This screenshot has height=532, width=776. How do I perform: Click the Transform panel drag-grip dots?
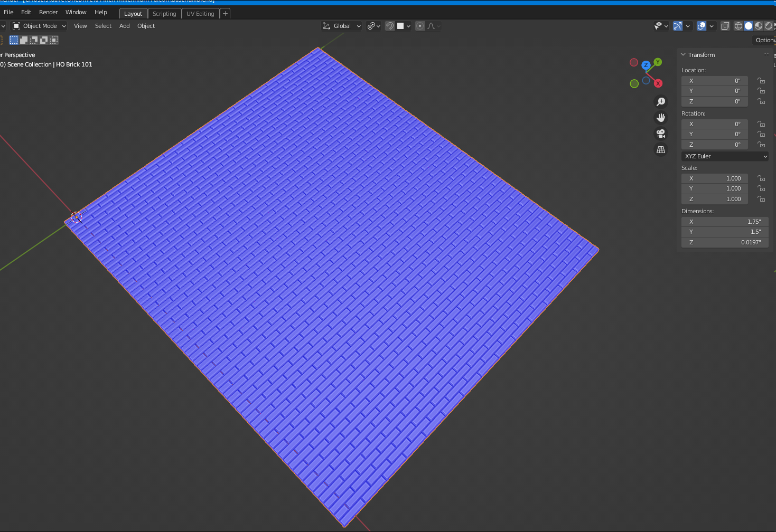(766, 55)
